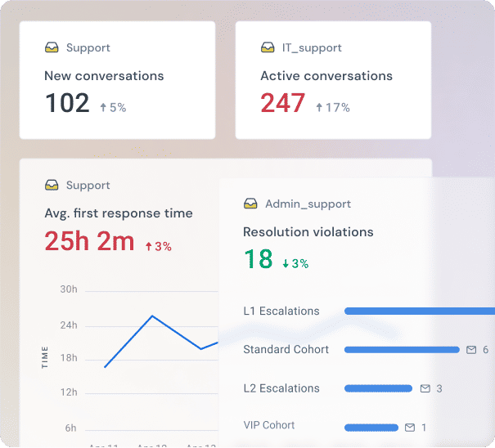Click the green down arrow beside 18
The height and width of the screenshot is (448, 495).
click(286, 263)
